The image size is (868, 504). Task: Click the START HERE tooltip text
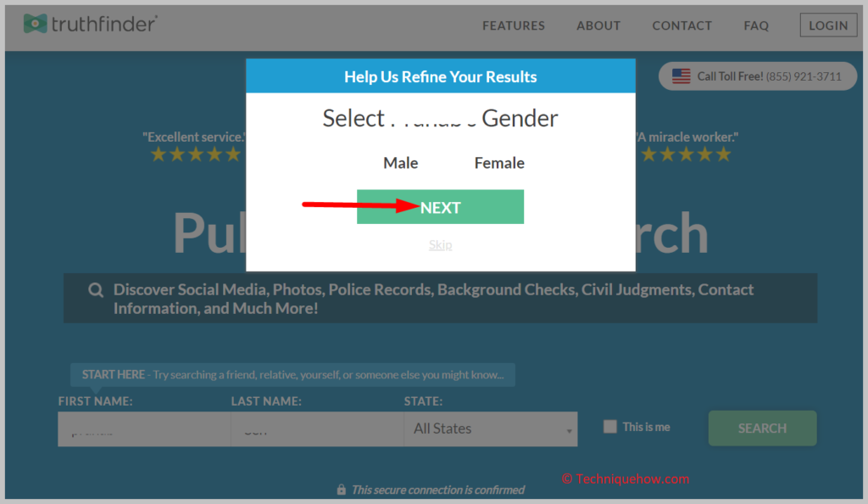pyautogui.click(x=292, y=375)
